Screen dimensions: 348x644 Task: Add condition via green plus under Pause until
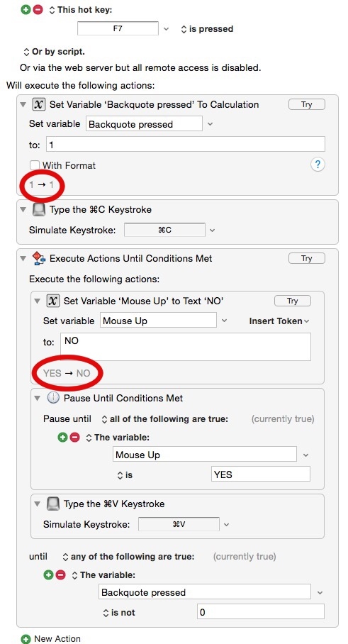tap(62, 438)
